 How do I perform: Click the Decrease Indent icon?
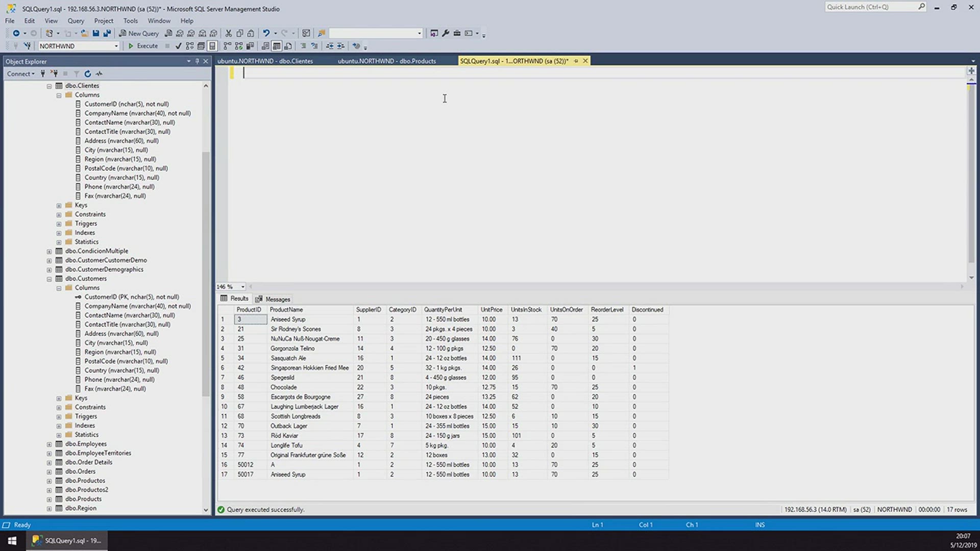tap(330, 46)
